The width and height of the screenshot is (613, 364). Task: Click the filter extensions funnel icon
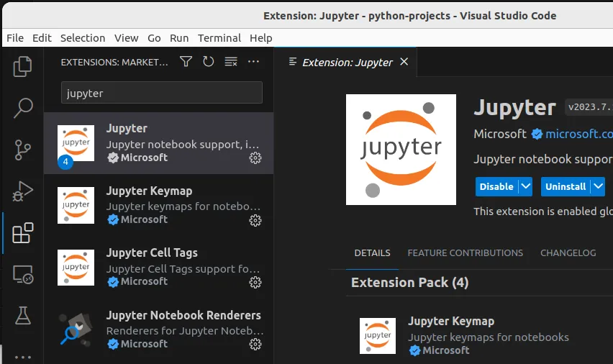186,62
